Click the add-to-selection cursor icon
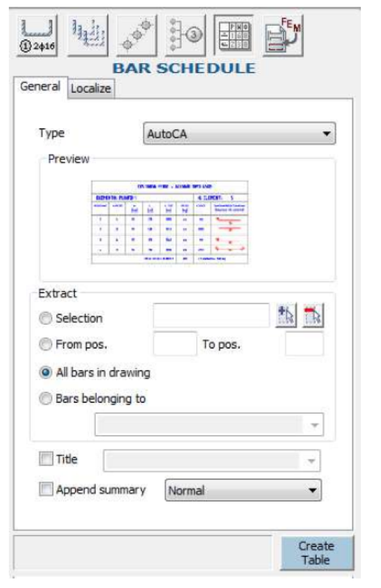381x588 pixels. coord(286,316)
